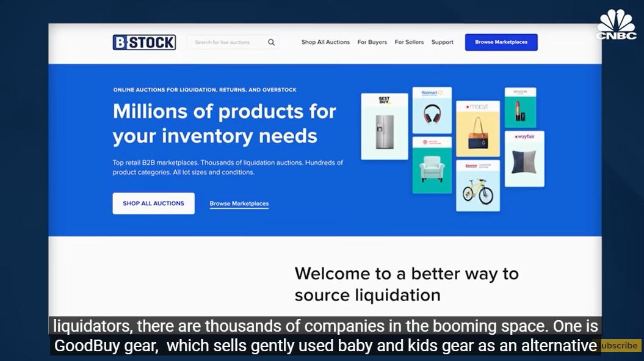The width and height of the screenshot is (644, 361).
Task: Open Shop All Auctions in navigation
Action: coord(325,42)
